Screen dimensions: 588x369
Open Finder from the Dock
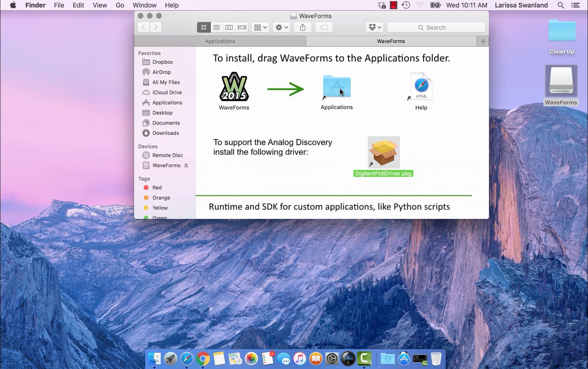tap(154, 358)
